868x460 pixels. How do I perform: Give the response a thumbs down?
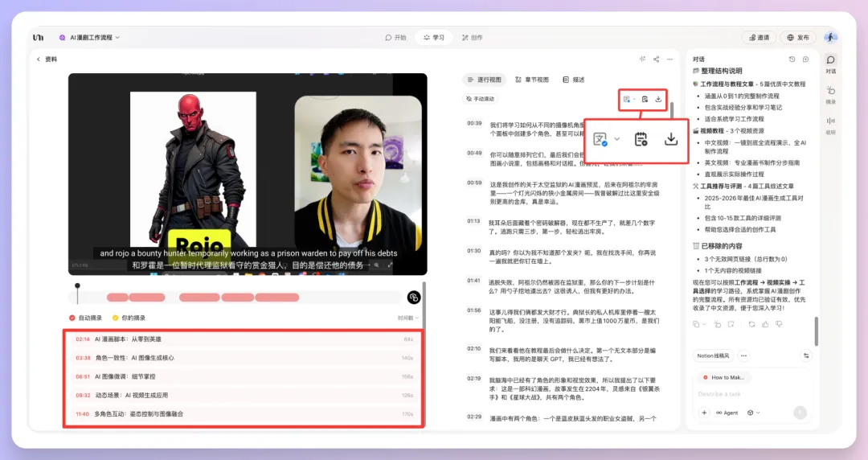pyautogui.click(x=777, y=324)
